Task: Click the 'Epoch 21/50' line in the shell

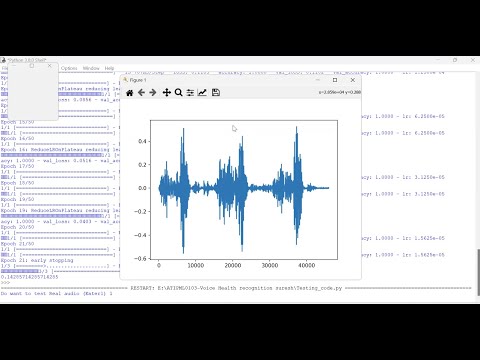Action: tap(17, 244)
